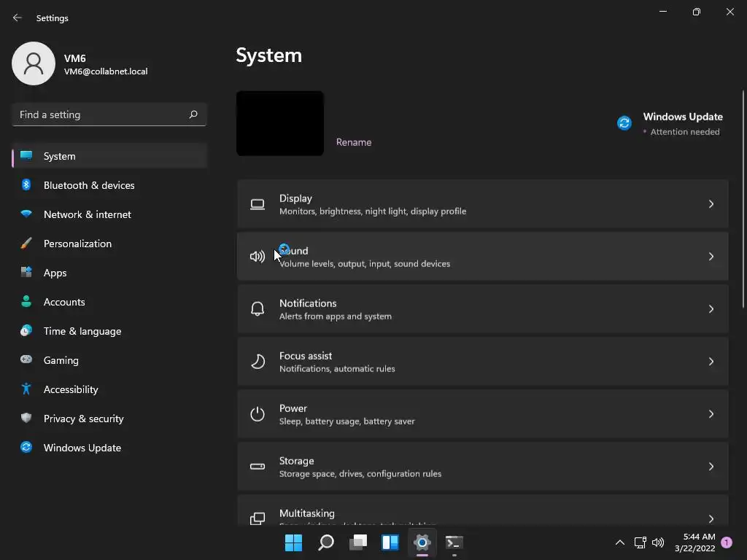
Task: Open the Storage settings chevron
Action: coord(711,466)
